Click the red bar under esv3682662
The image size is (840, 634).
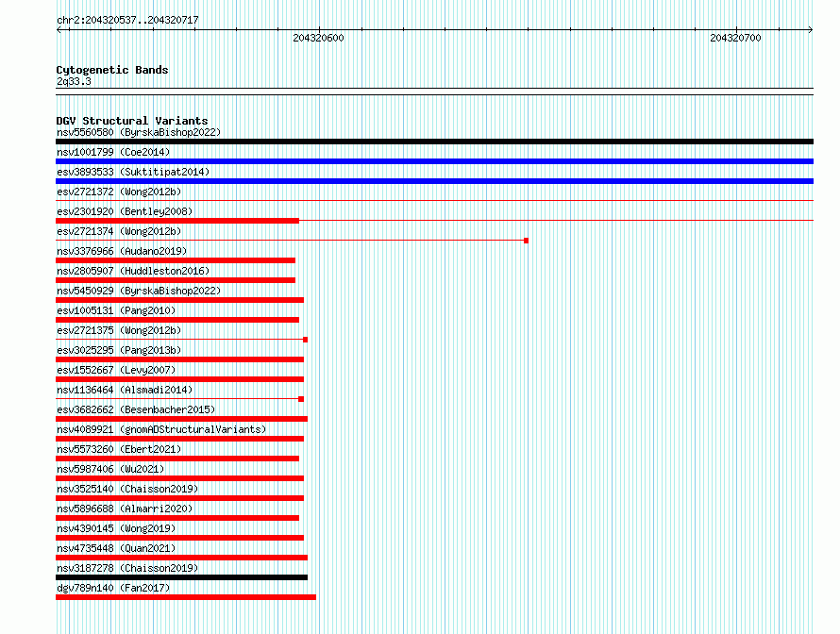click(x=181, y=419)
